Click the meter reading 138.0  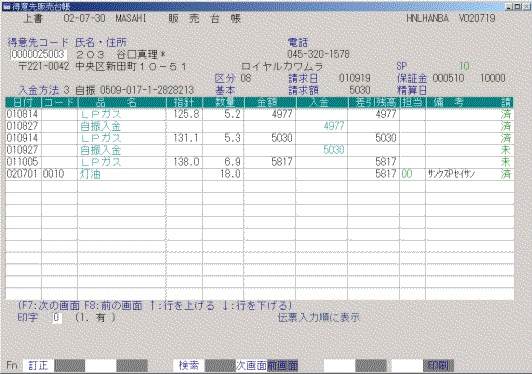(186, 162)
